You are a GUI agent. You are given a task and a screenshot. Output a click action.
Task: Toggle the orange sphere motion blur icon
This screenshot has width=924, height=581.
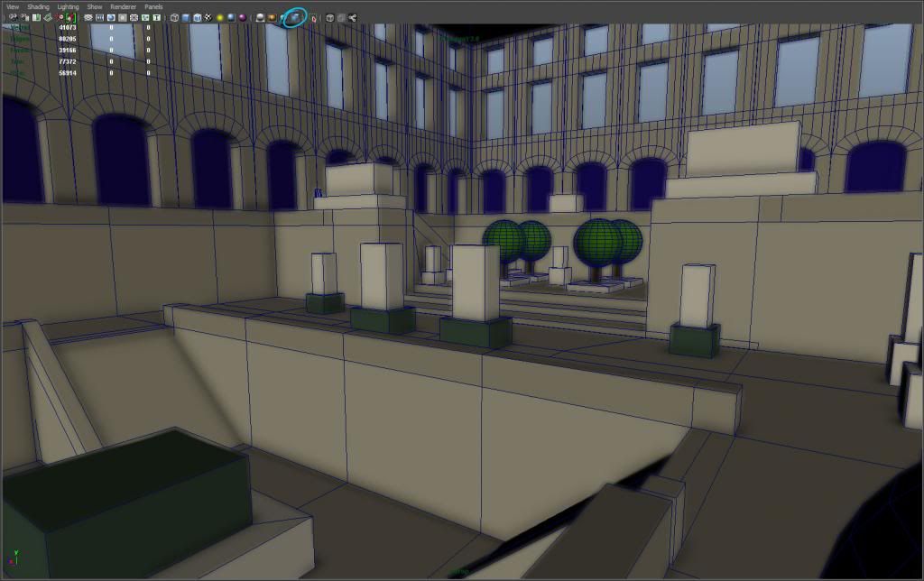[x=272, y=18]
